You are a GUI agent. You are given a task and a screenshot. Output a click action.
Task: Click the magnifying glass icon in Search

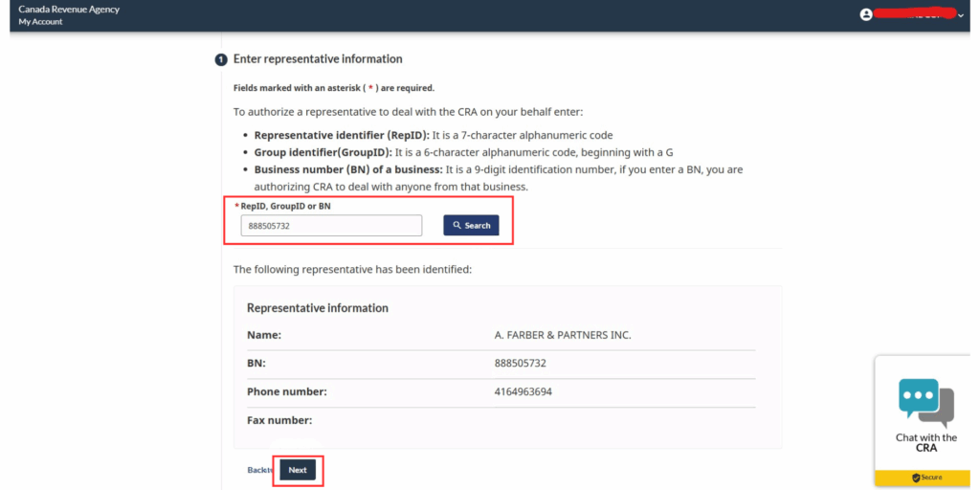point(457,226)
